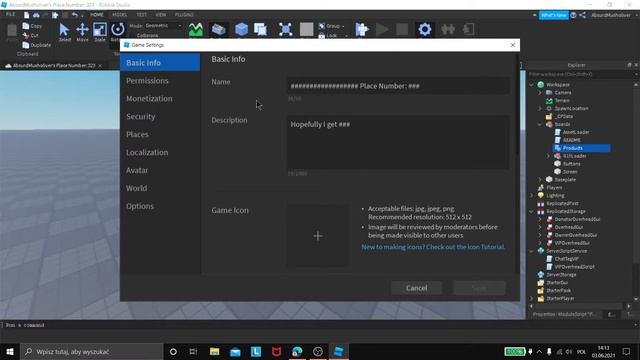This screenshot has width=640, height=360.
Task: Open the Windows Start menu
Action: tap(10, 351)
